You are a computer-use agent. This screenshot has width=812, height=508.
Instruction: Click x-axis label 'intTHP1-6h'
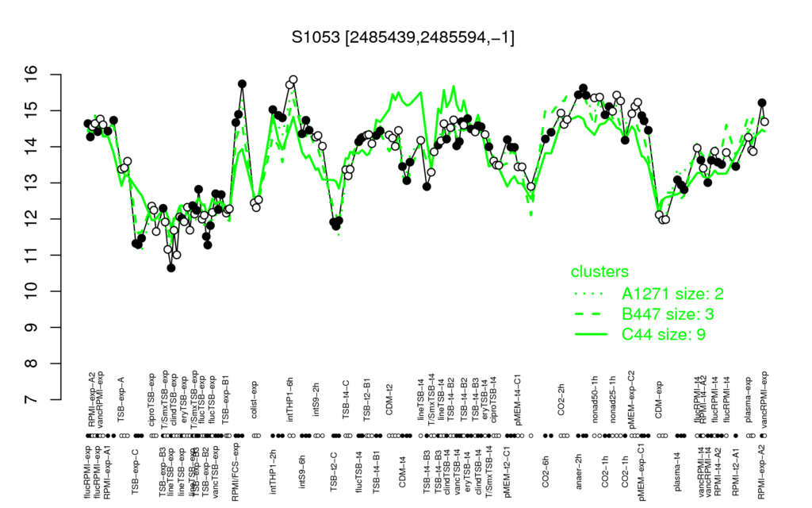pos(290,398)
